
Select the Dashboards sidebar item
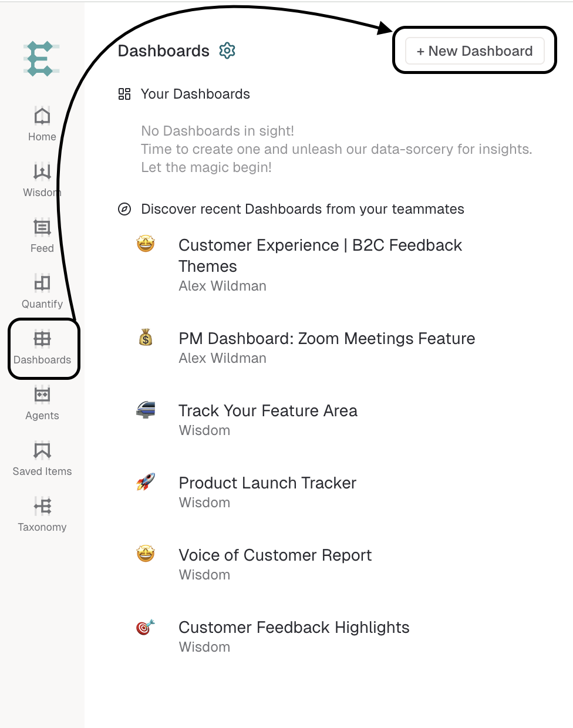point(42,348)
